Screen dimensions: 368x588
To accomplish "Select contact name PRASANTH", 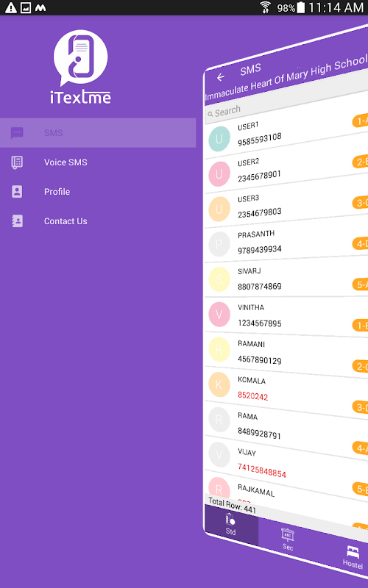I will (x=256, y=234).
